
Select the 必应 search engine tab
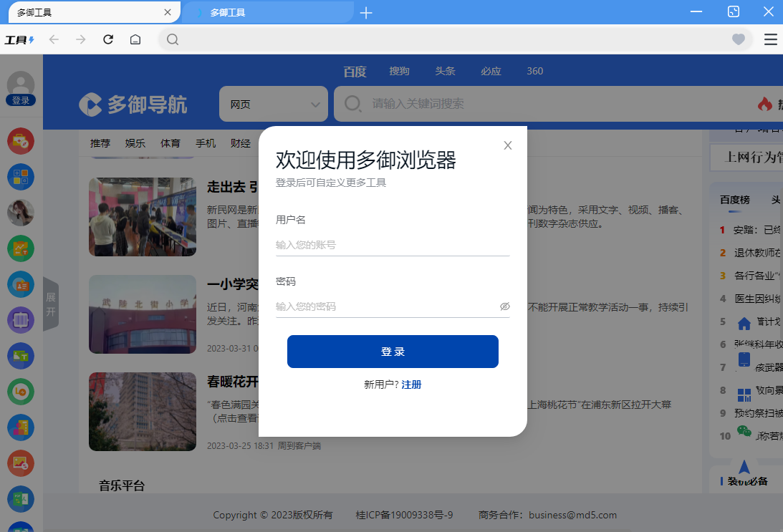coord(491,71)
